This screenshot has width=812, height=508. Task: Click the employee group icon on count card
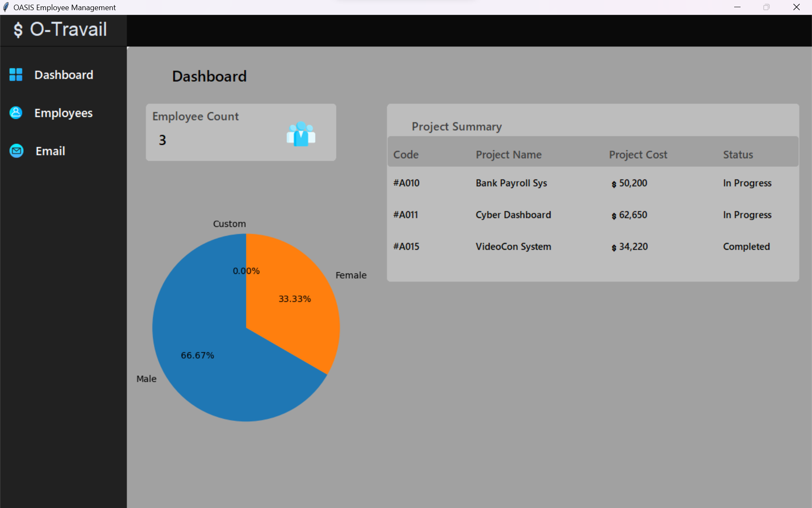click(301, 134)
